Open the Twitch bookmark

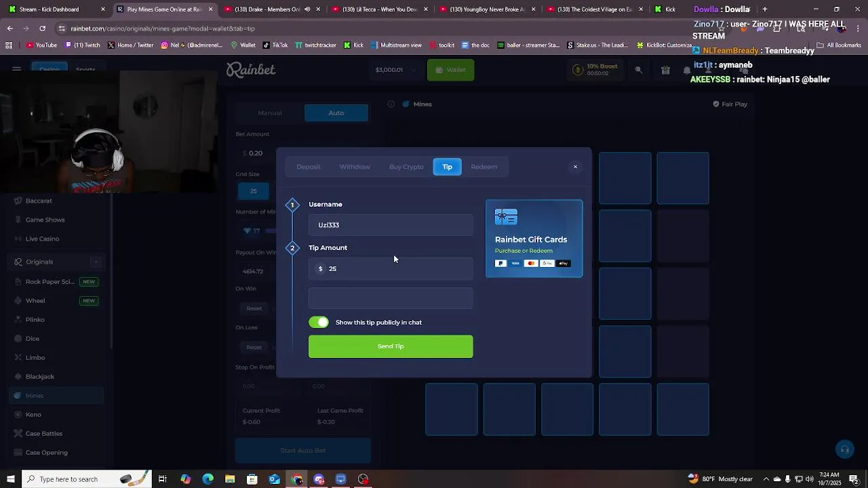tap(82, 45)
